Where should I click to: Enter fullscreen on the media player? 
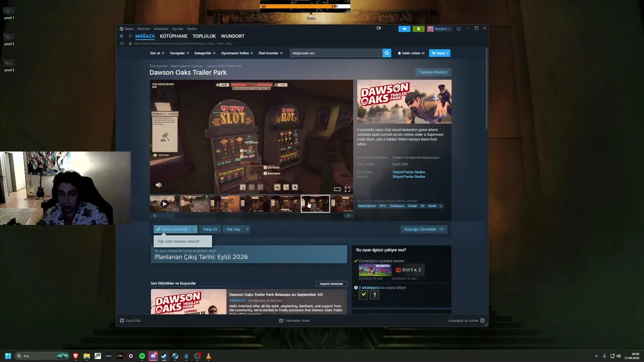point(347,189)
